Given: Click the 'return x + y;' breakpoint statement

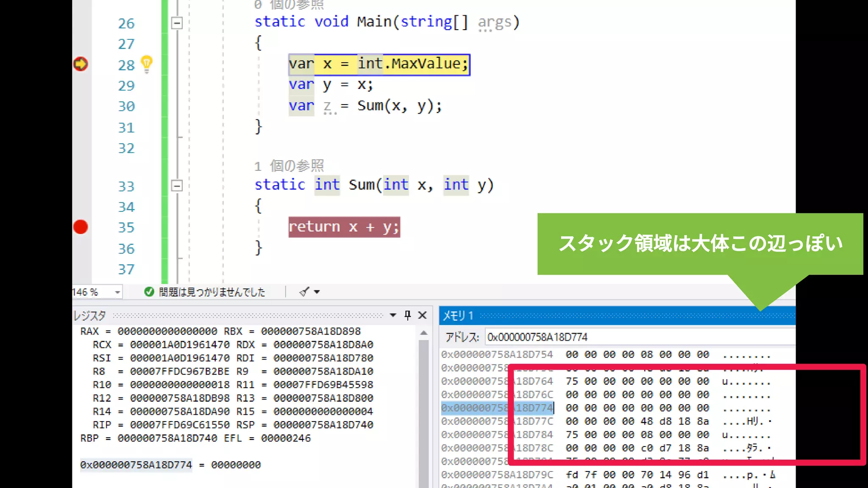Looking at the screenshot, I should pos(344,227).
